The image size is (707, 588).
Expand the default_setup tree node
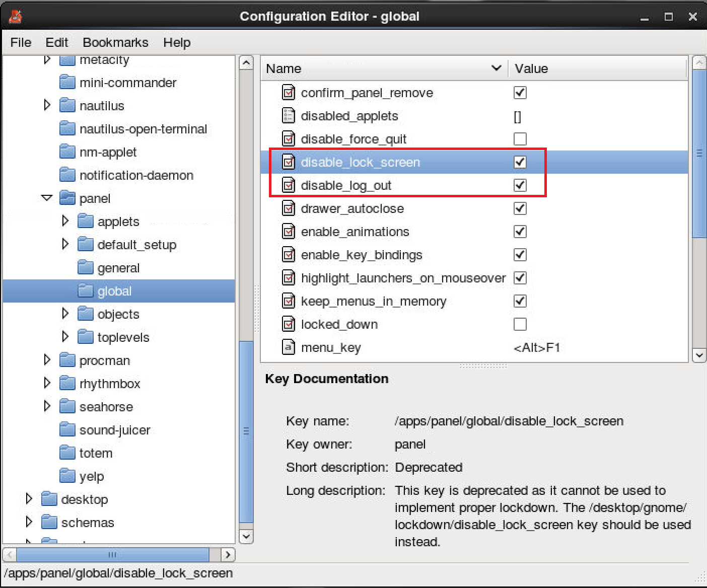[65, 244]
